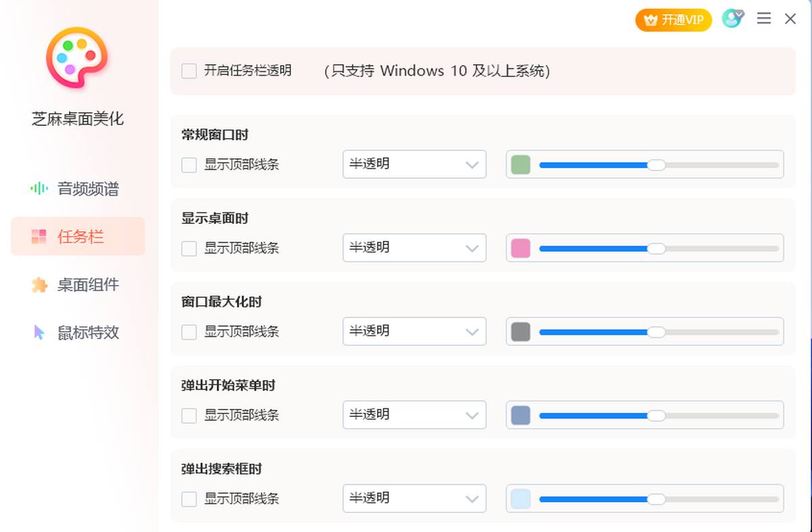Viewport: 812px width, 532px height.
Task: Switch to the 桌面组件 section
Action: (87, 285)
